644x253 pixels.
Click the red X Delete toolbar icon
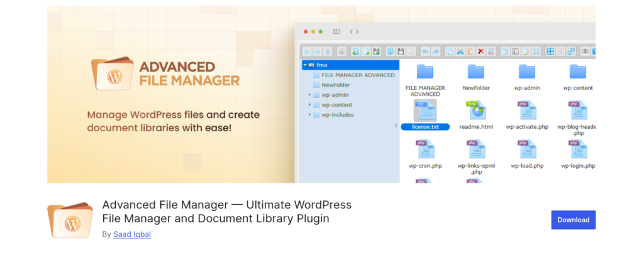click(x=480, y=51)
